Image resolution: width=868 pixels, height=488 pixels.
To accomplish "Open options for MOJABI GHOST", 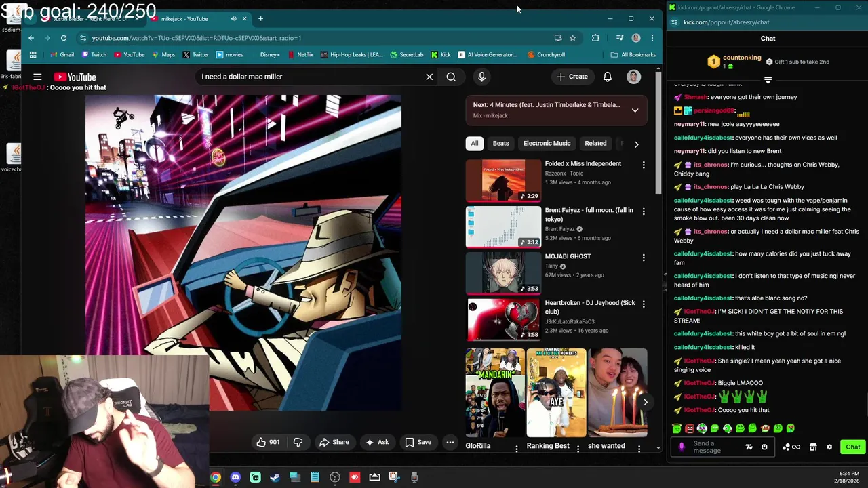I will click(644, 258).
